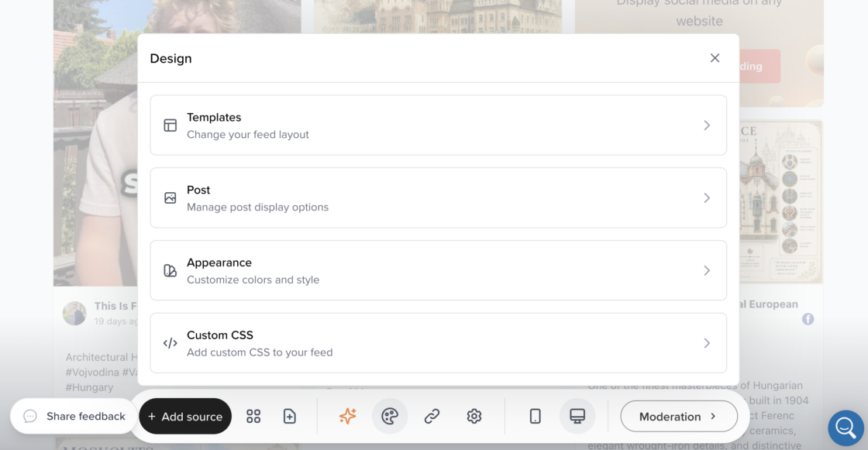
Task: Open Custom CSS section
Action: [438, 343]
